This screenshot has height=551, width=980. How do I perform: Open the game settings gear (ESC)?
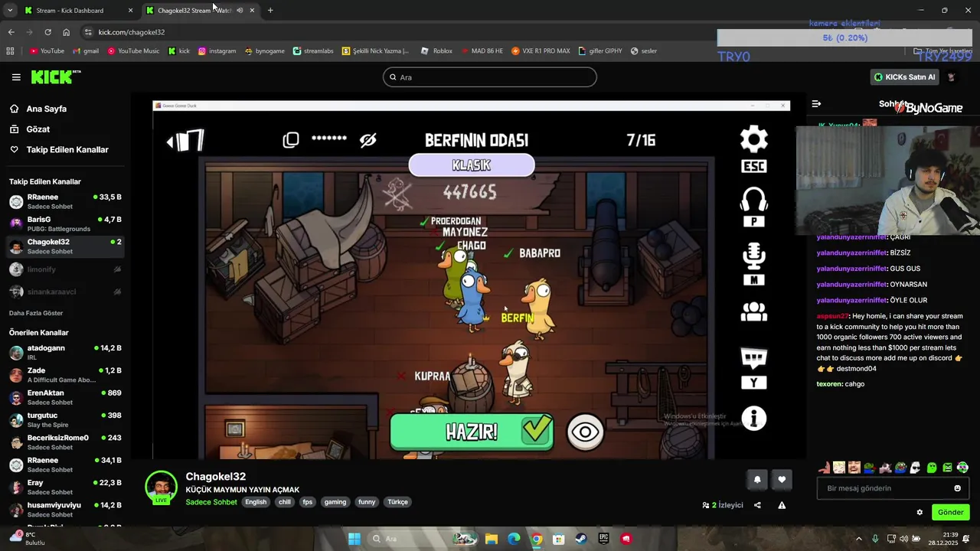click(x=753, y=139)
